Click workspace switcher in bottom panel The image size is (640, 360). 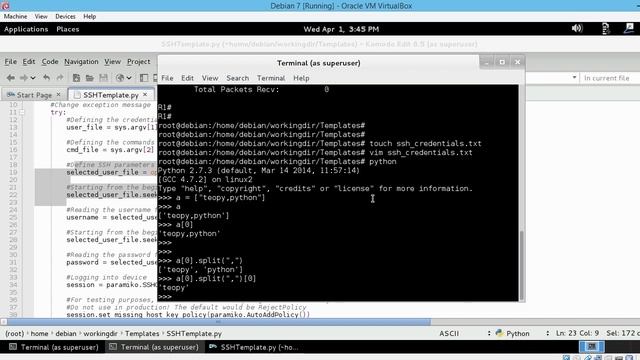(x=592, y=347)
